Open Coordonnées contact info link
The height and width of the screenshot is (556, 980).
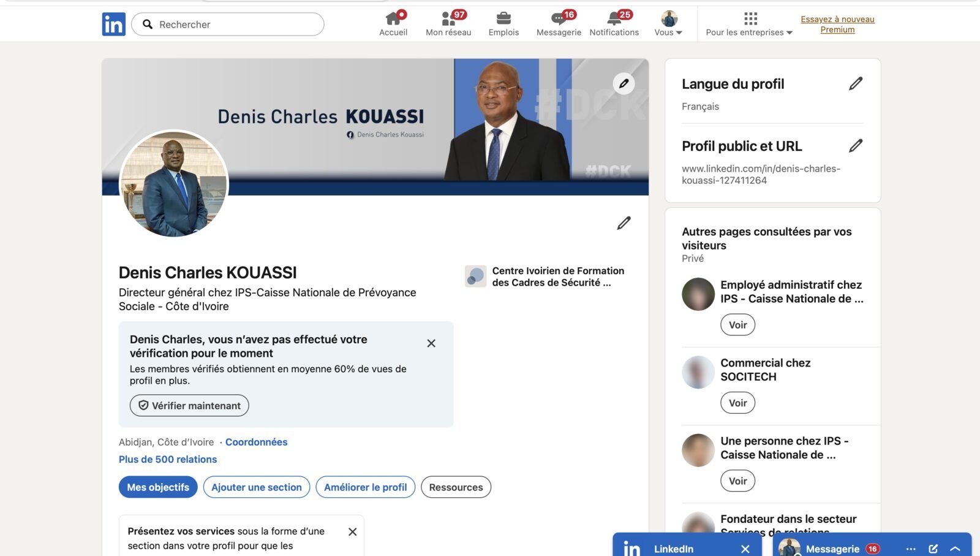pos(256,442)
